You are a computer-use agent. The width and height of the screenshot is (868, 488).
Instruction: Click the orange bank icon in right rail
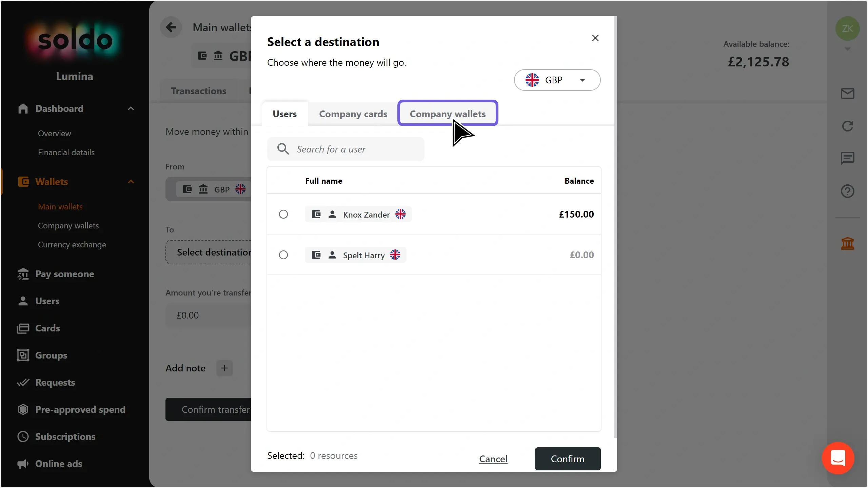[x=847, y=243]
